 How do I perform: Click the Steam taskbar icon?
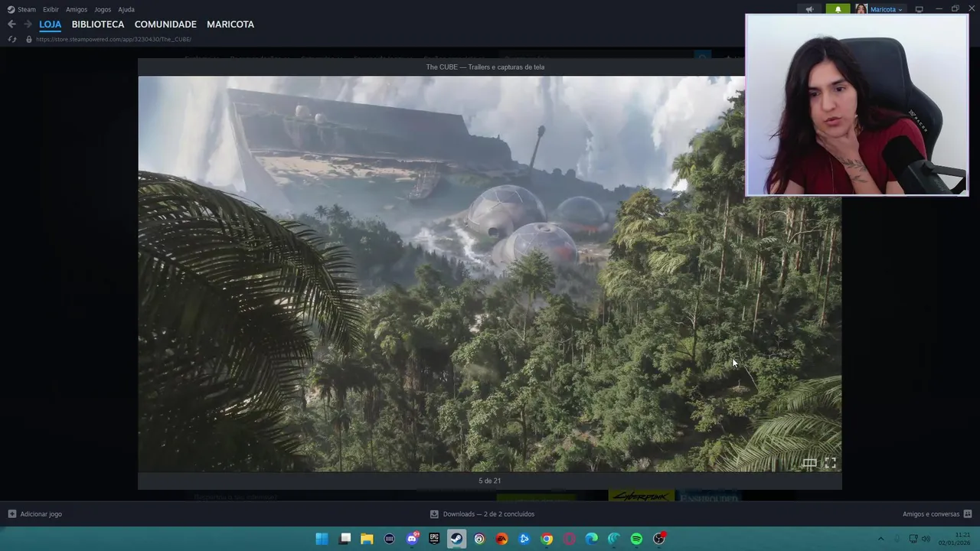click(456, 539)
